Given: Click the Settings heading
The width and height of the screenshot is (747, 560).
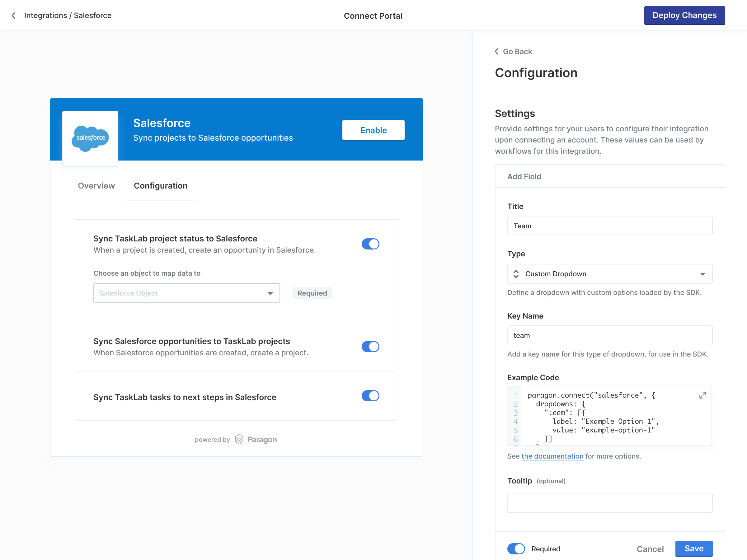Looking at the screenshot, I should point(515,114).
